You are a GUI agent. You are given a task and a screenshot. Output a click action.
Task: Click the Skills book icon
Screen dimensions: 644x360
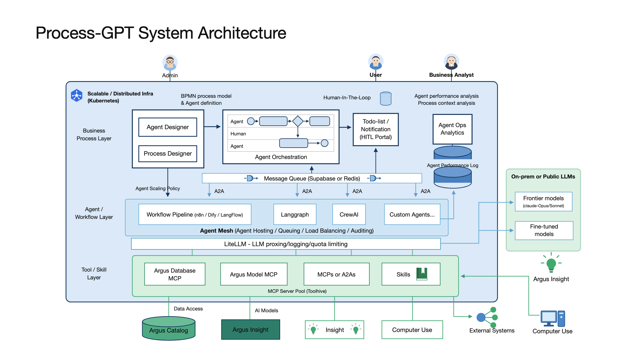(422, 274)
